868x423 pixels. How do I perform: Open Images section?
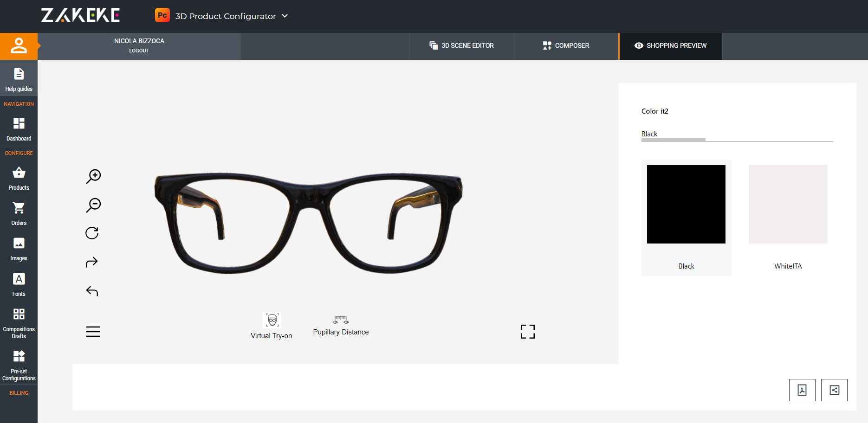point(19,249)
